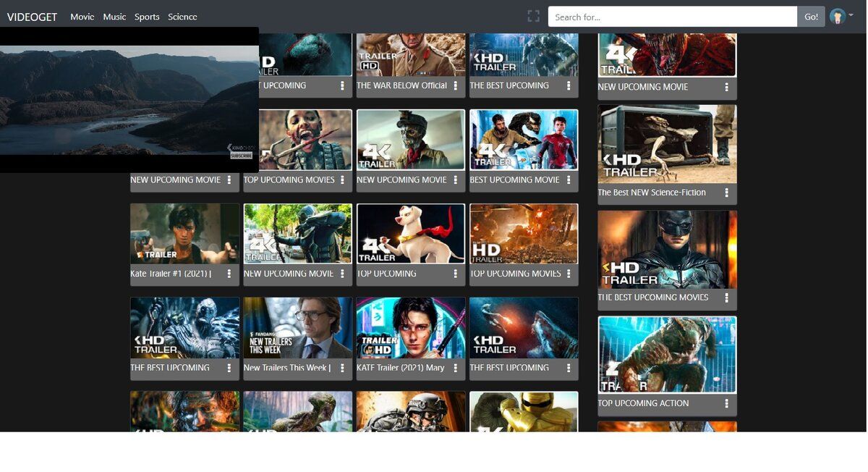Play the helmeted soldier thumbnail in bottom row

click(411, 411)
